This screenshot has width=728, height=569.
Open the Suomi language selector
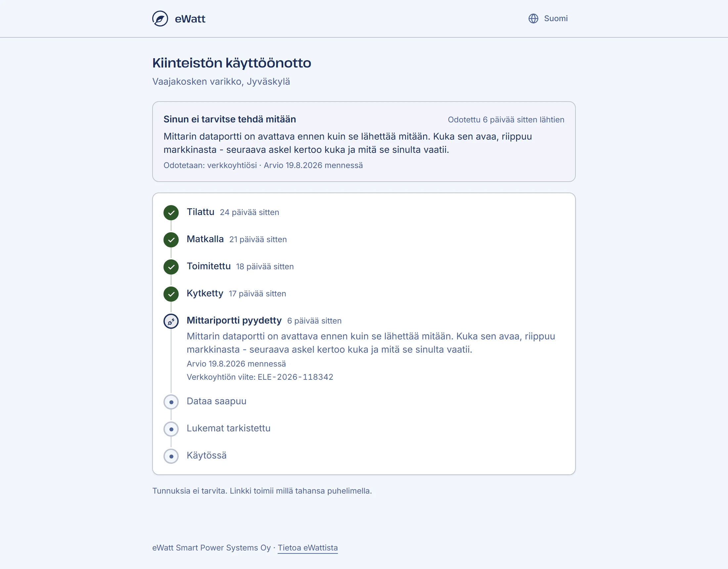[548, 18]
